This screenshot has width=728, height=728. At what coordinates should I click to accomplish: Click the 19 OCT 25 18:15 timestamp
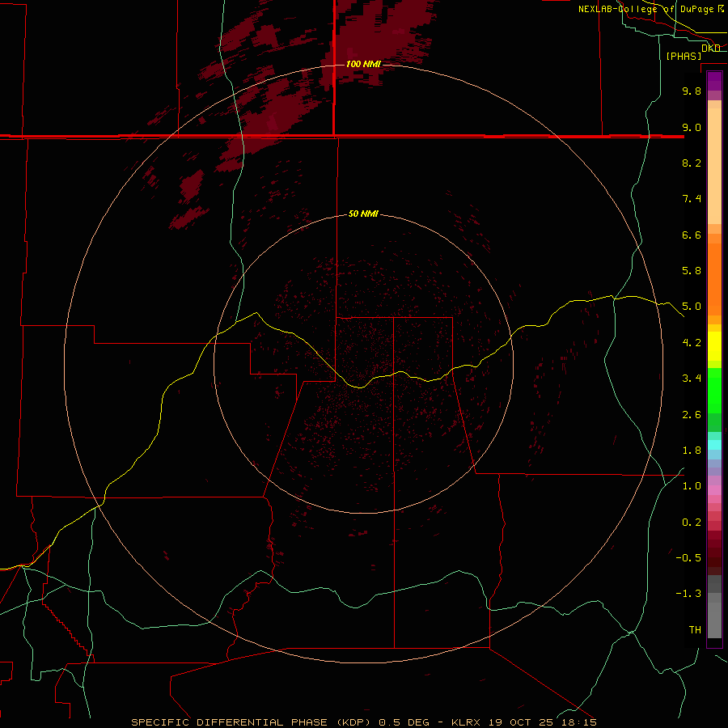click(542, 722)
